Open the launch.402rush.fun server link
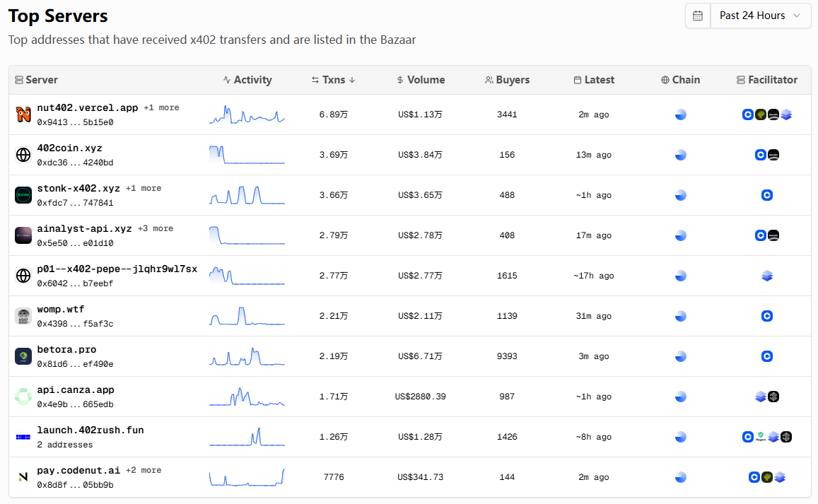Image resolution: width=818 pixels, height=504 pixels. point(90,430)
